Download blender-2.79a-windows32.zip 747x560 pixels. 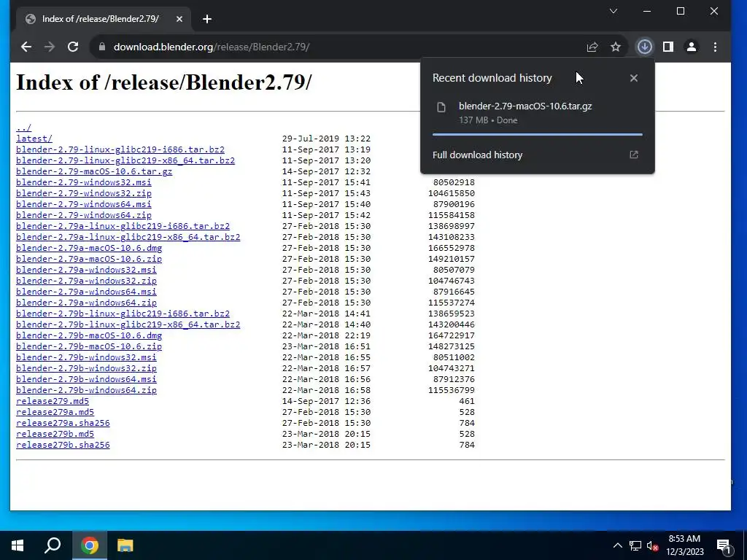(86, 281)
